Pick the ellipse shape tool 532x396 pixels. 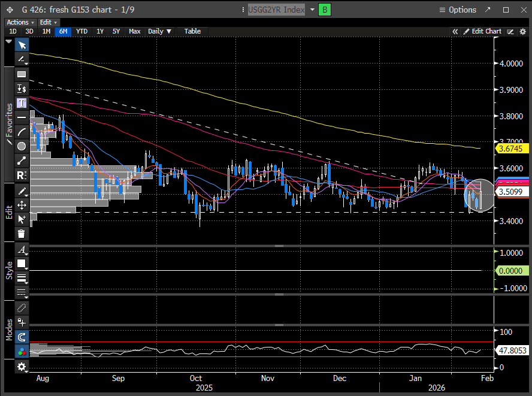(22, 146)
